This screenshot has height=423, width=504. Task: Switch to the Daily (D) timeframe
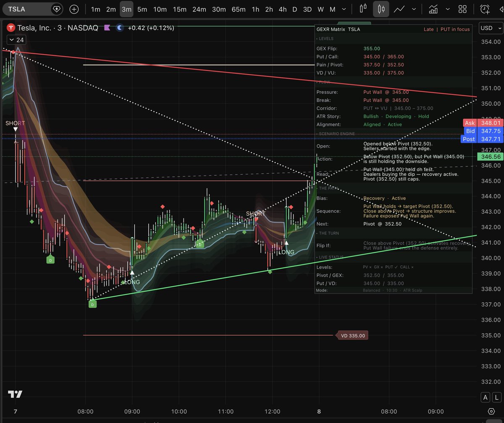point(294,9)
